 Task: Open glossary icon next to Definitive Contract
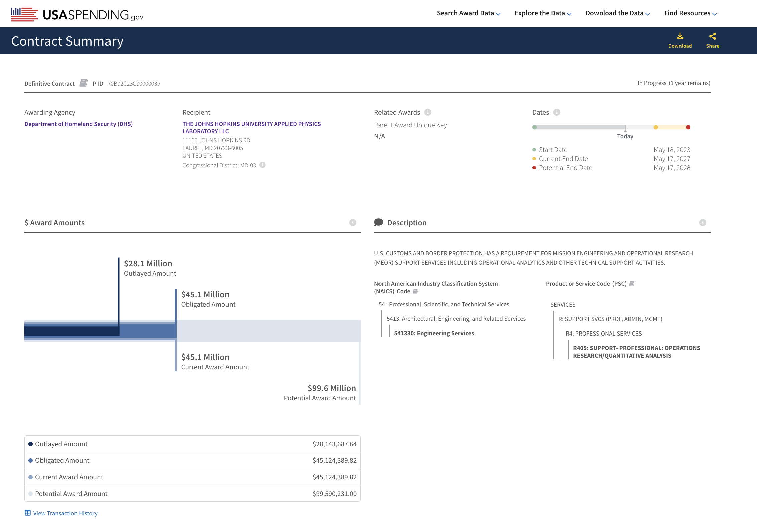pyautogui.click(x=84, y=83)
